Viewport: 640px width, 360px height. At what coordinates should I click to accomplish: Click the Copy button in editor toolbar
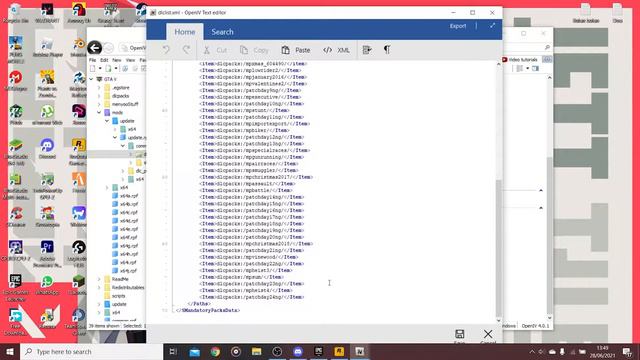tap(254, 50)
